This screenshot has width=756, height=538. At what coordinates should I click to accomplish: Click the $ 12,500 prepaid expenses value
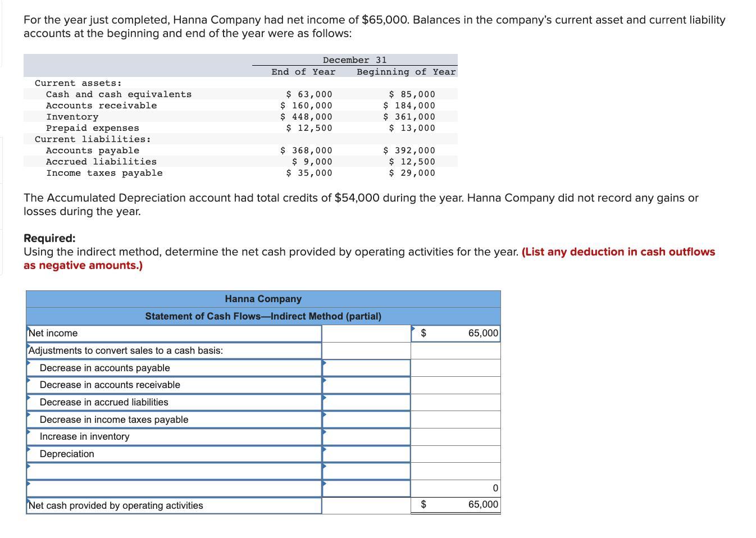pyautogui.click(x=309, y=128)
